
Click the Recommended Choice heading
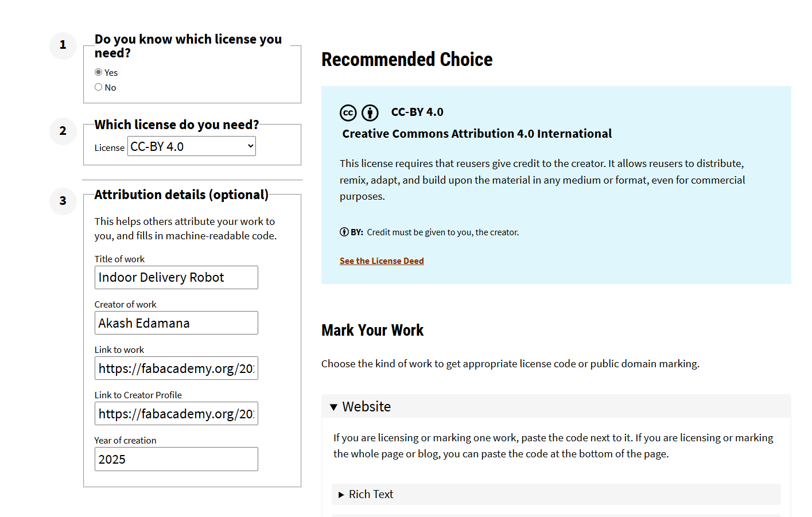pyautogui.click(x=407, y=60)
